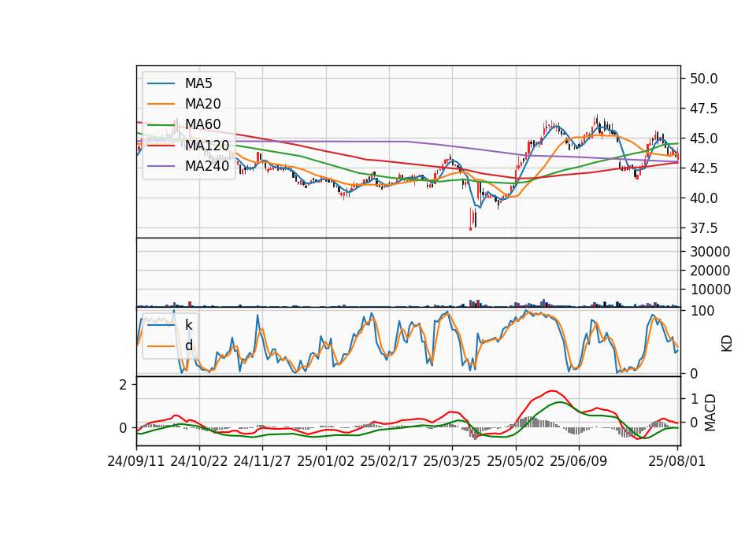This screenshot has height=543, width=756.
Task: Click the MACD axis title
Action: 710,412
